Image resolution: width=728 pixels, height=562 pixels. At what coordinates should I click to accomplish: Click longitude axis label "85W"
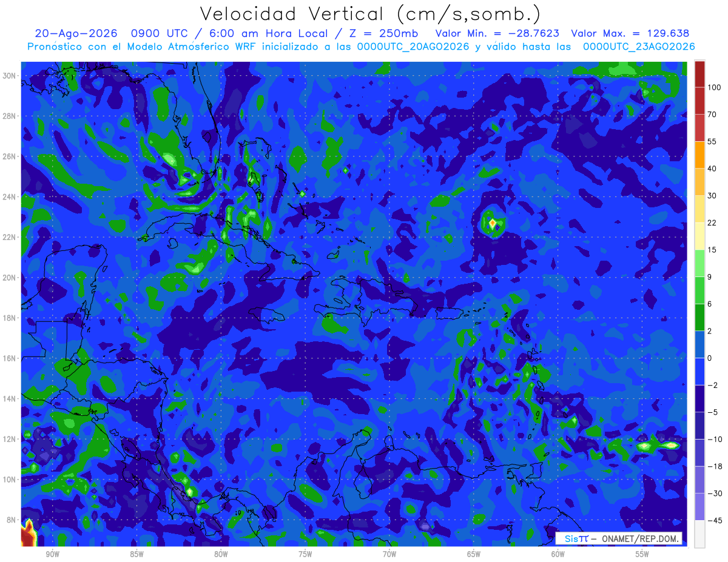(x=136, y=554)
